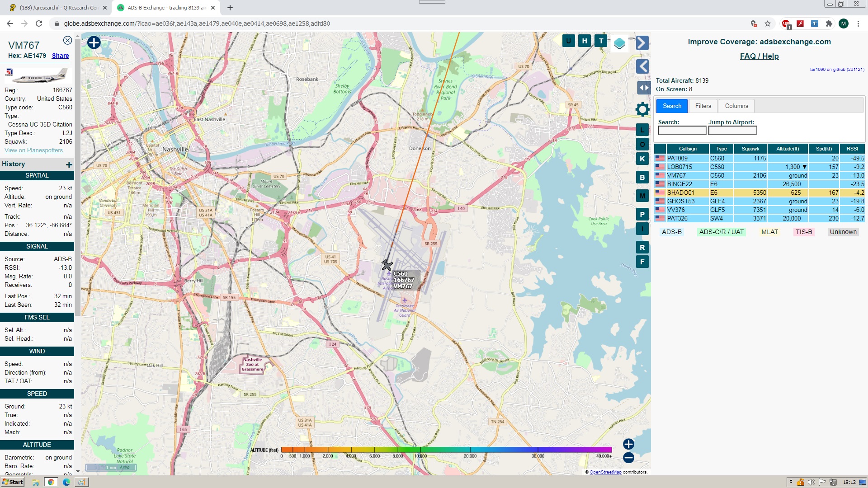This screenshot has width=868, height=488.
Task: Switch to the Columns tab
Action: point(736,106)
